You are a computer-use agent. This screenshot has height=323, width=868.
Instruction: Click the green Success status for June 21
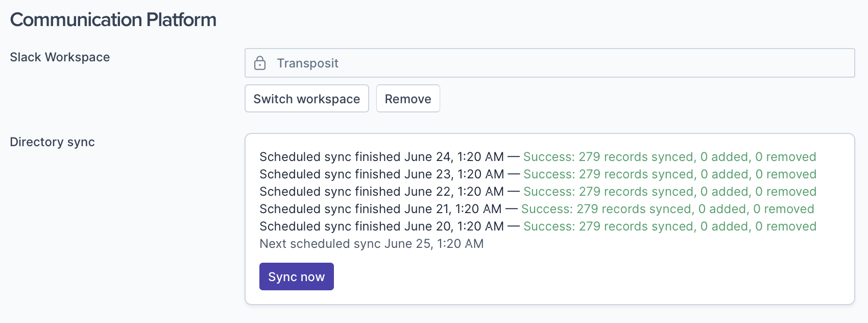667,209
